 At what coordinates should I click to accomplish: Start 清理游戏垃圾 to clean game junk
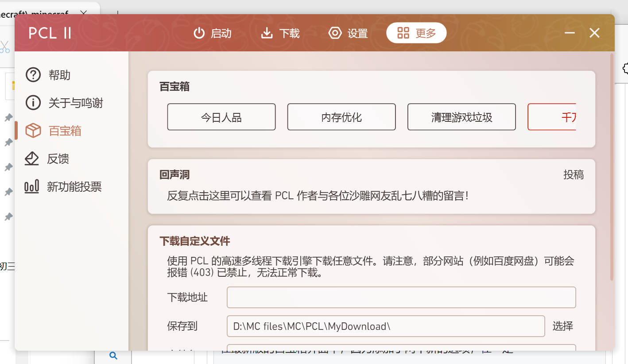[x=461, y=116]
